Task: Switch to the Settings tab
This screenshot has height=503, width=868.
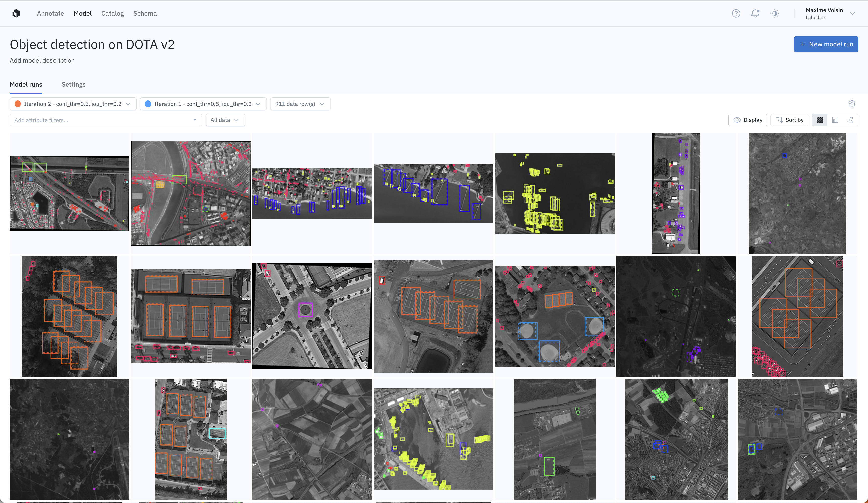Action: 73,84
